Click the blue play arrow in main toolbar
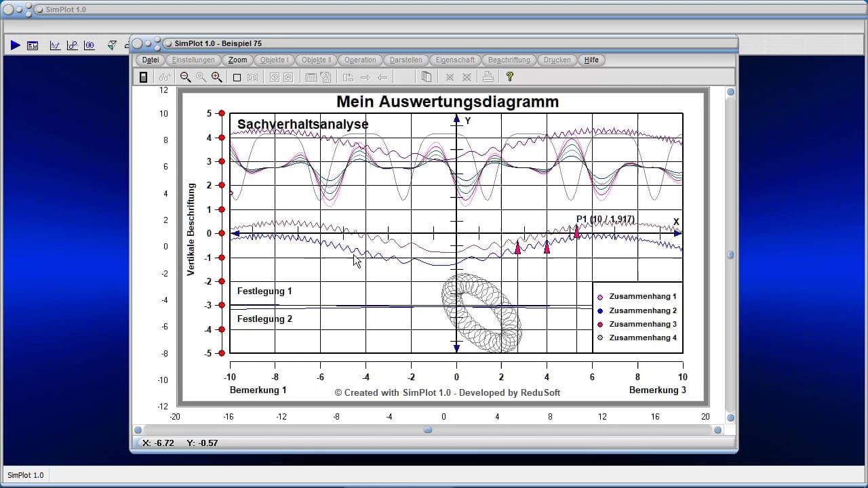This screenshot has width=868, height=488. coord(15,45)
